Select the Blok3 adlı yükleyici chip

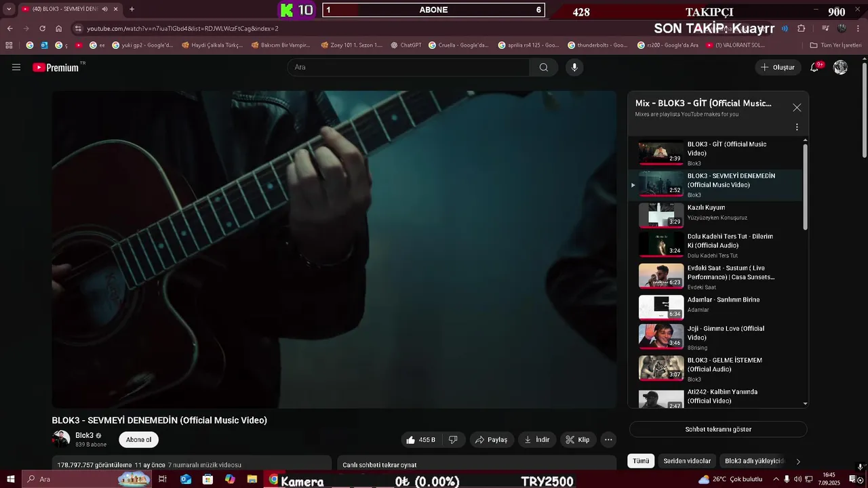[x=753, y=461]
